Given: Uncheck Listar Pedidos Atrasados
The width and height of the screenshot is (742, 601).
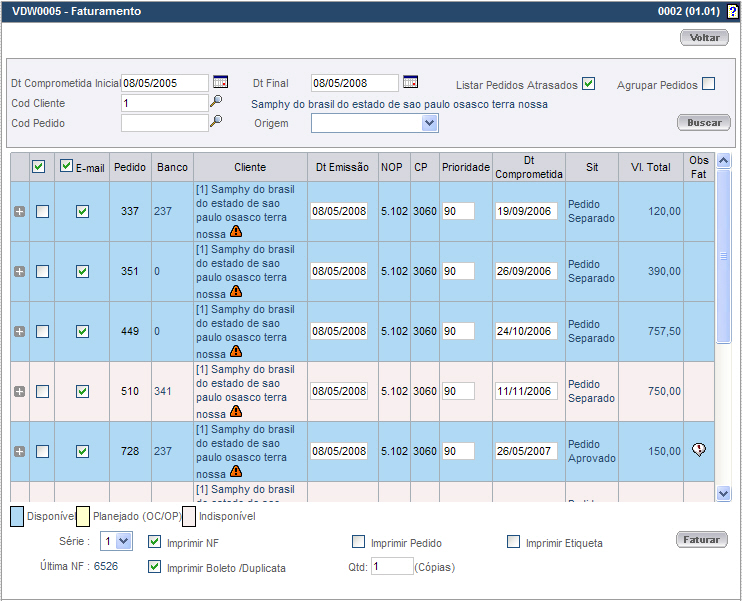Looking at the screenshot, I should coord(588,84).
